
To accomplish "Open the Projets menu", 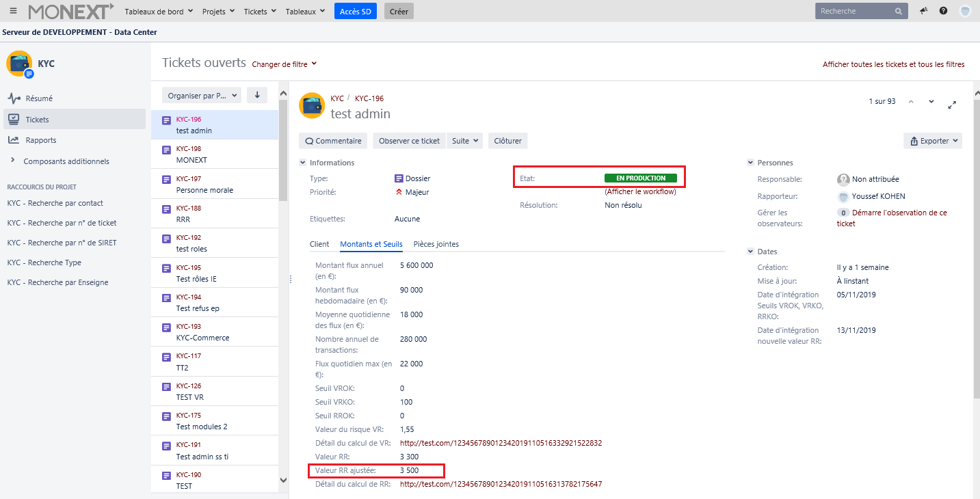I will (x=218, y=11).
